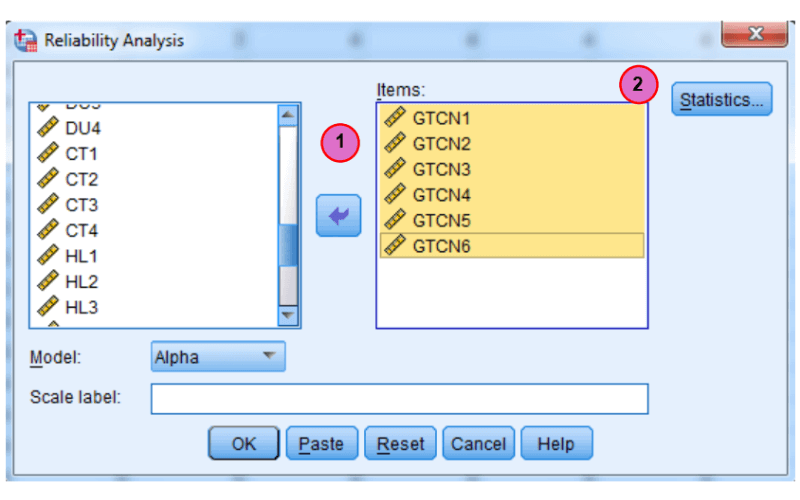Reset the dialog settings
800x500 pixels.
click(x=401, y=443)
